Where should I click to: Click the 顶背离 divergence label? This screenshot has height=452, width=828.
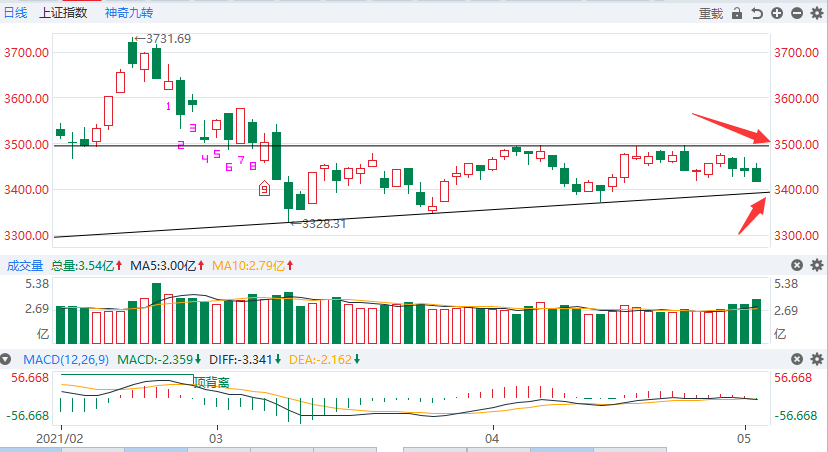(x=211, y=381)
